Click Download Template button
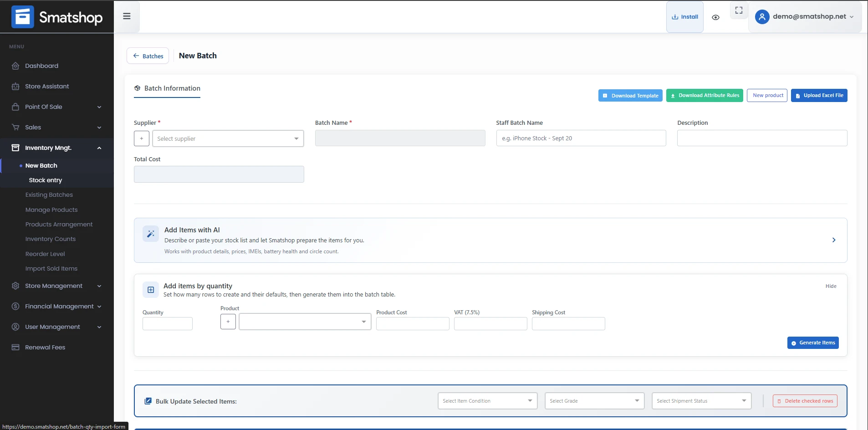This screenshot has width=868, height=430. (x=630, y=95)
